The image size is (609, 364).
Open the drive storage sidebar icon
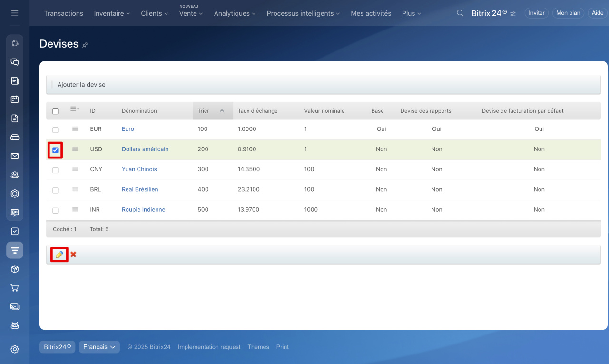coord(15,137)
